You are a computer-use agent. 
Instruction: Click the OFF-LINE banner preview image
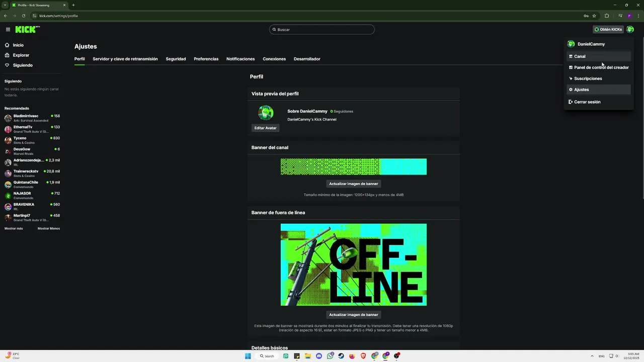coord(354,264)
